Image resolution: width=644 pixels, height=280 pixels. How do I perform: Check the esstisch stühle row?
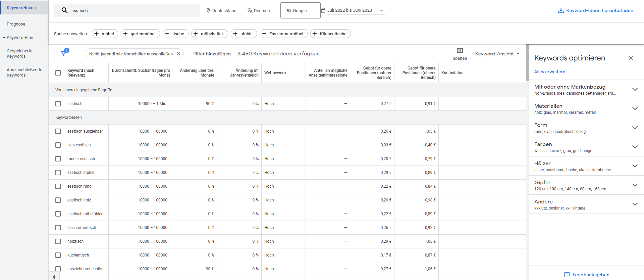pos(58,173)
